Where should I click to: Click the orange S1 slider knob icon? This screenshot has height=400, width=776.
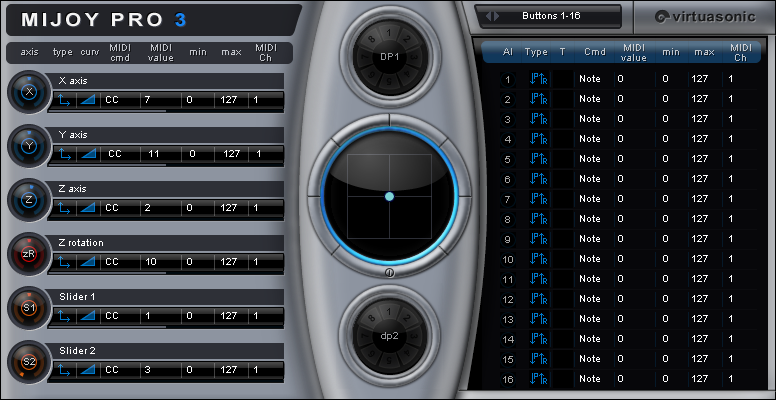click(30, 308)
